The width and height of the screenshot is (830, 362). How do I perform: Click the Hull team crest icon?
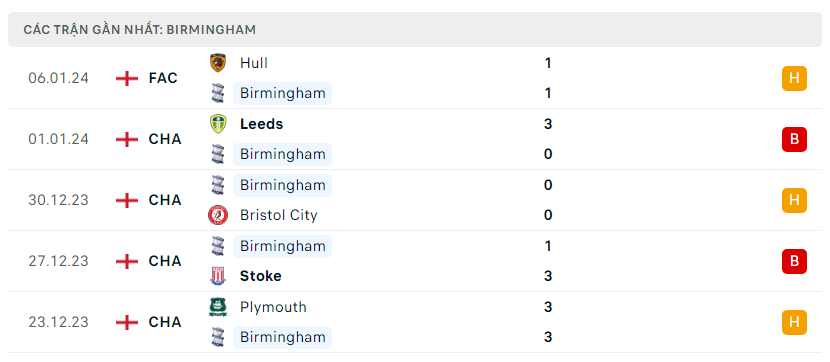[218, 63]
